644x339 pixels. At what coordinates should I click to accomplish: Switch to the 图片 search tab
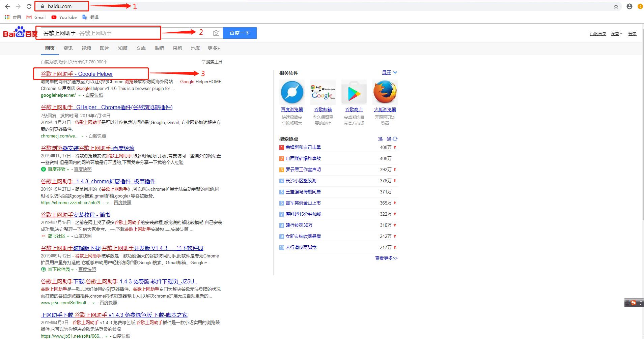click(105, 48)
